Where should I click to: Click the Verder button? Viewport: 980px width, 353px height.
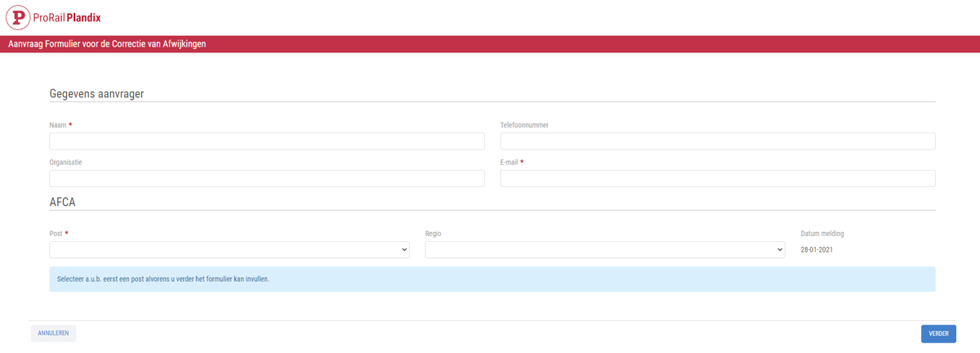coord(938,333)
